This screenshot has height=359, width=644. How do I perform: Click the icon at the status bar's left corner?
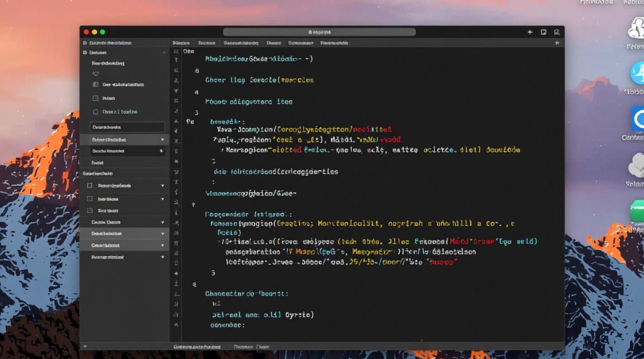[x=85, y=346]
